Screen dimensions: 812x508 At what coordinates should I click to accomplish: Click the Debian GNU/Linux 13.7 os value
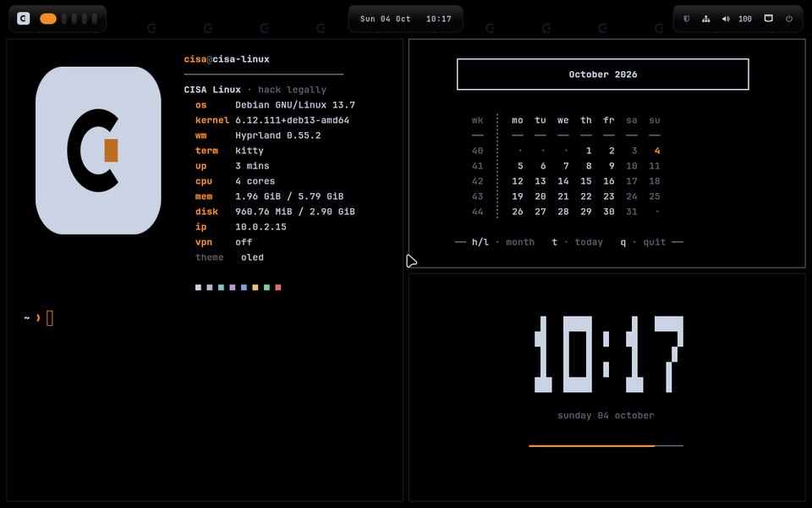(294, 105)
